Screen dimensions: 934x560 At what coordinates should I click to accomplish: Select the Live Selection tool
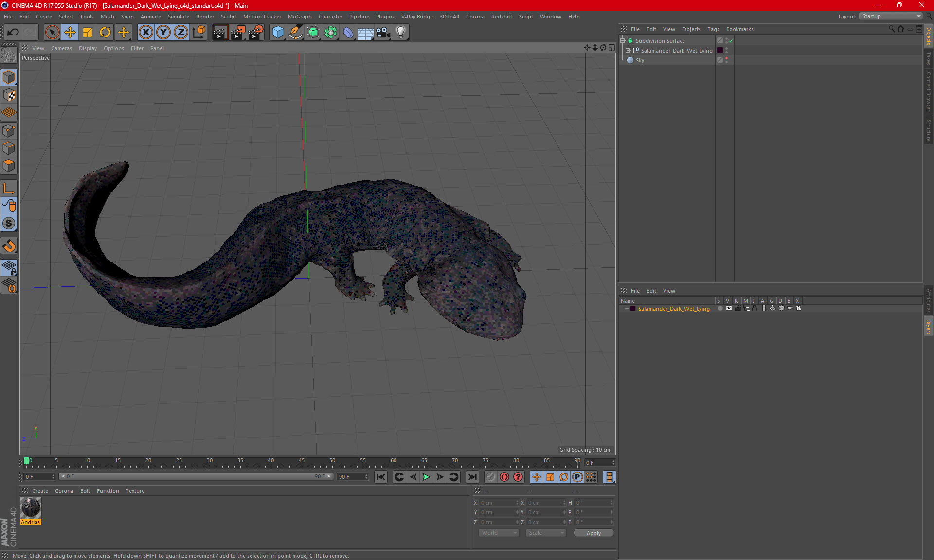pyautogui.click(x=52, y=33)
